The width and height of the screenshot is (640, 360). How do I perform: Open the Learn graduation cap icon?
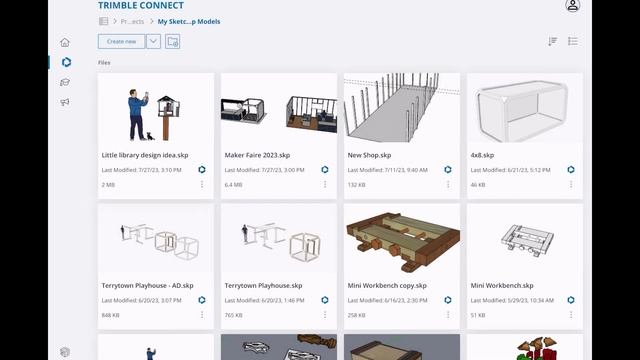65,82
